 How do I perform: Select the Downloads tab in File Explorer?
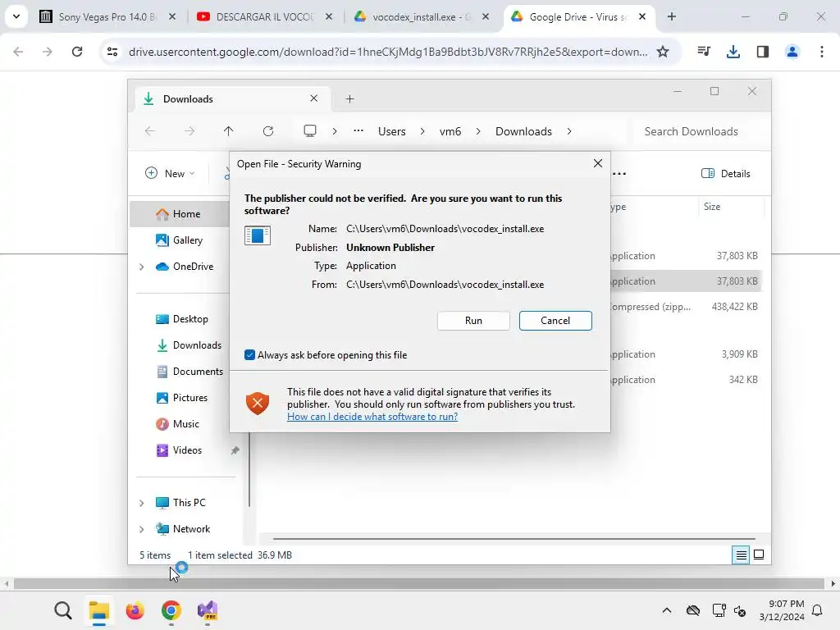click(231, 99)
